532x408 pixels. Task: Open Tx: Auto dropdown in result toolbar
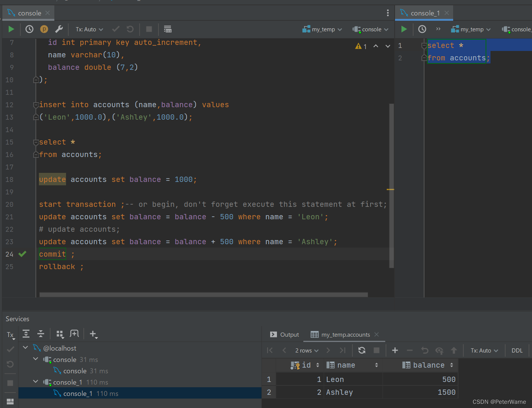point(484,350)
